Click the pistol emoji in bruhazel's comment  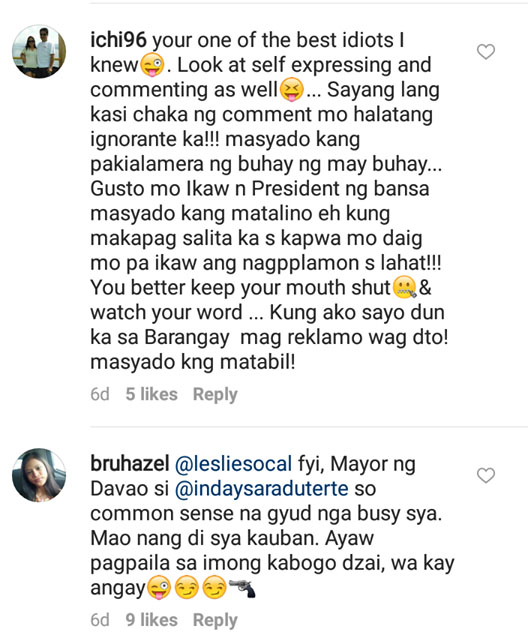(x=242, y=588)
